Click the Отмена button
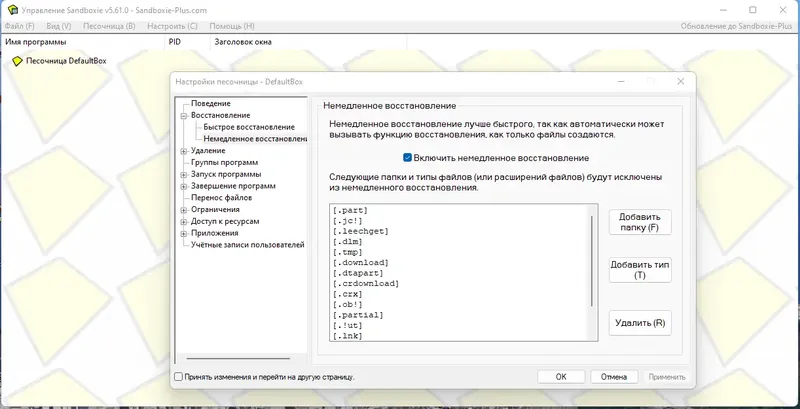The image size is (800, 409). point(614,377)
